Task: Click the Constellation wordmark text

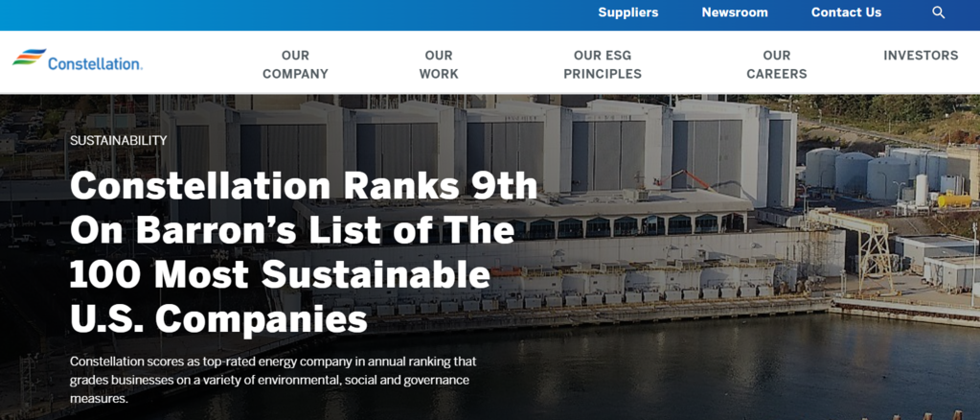Action: pyautogui.click(x=95, y=63)
